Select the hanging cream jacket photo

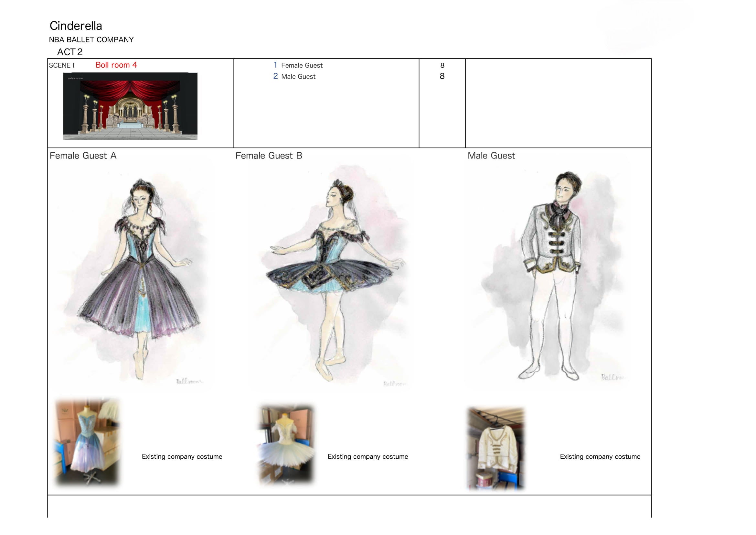[496, 448]
